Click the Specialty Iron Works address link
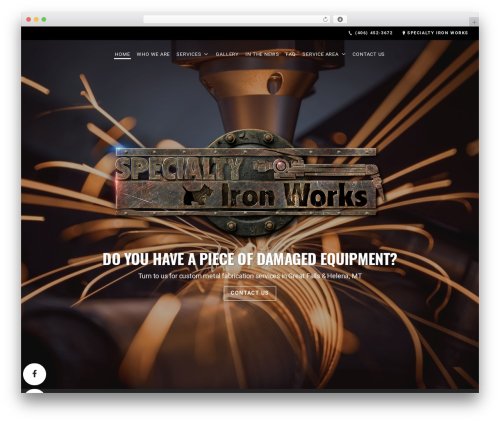This screenshot has width=500, height=423. click(437, 33)
